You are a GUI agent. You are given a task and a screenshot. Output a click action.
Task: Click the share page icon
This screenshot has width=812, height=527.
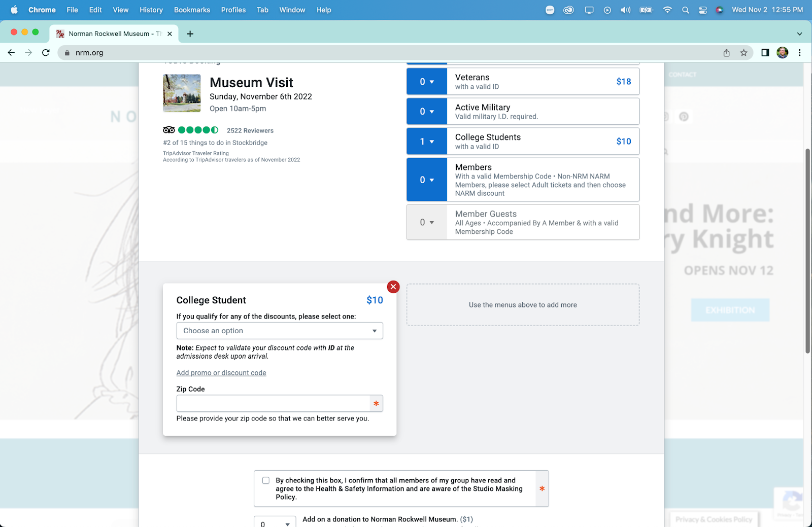point(727,53)
